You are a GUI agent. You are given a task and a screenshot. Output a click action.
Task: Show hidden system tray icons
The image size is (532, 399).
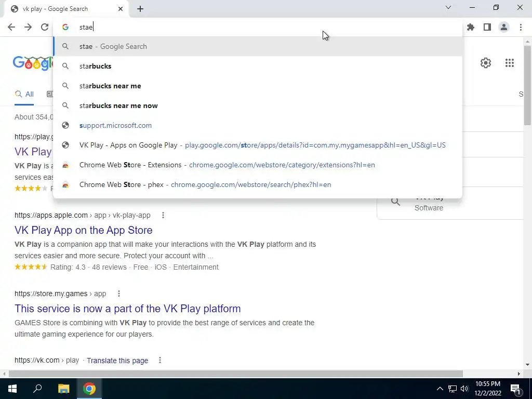(440, 389)
